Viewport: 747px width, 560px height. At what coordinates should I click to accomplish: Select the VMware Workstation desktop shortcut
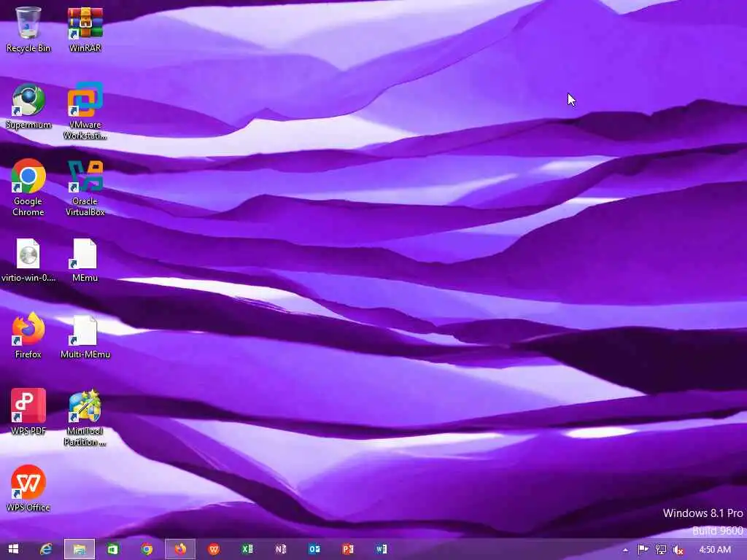[85, 111]
